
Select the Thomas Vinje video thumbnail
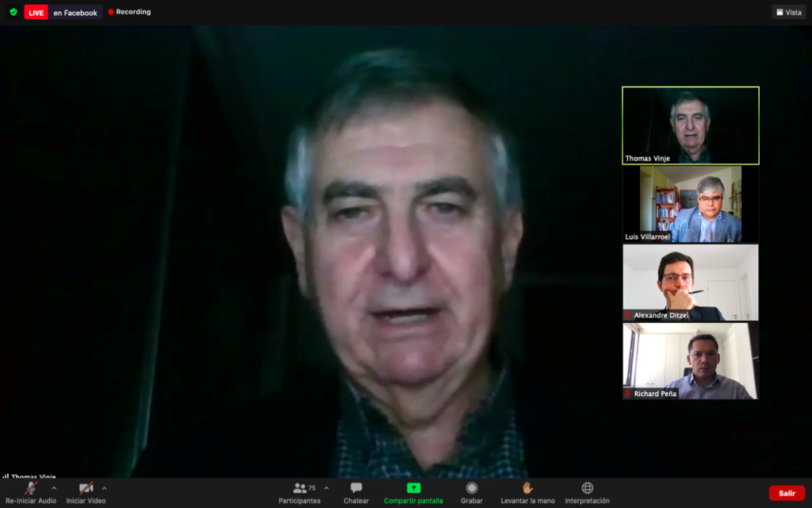tap(690, 125)
